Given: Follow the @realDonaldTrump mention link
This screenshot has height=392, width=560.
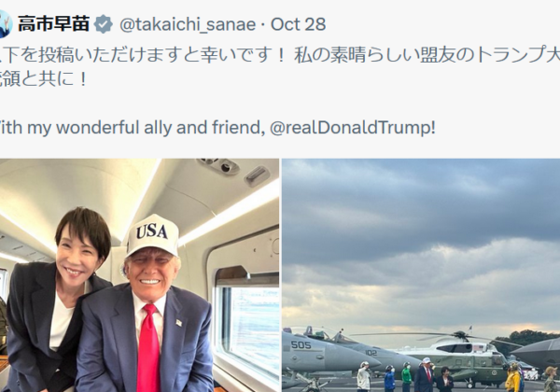Looking at the screenshot, I should click(x=354, y=126).
